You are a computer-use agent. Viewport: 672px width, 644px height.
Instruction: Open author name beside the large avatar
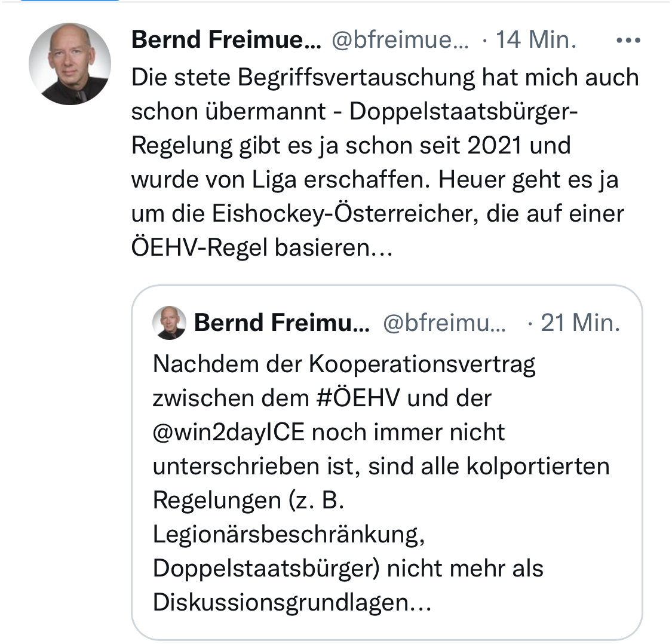(226, 40)
